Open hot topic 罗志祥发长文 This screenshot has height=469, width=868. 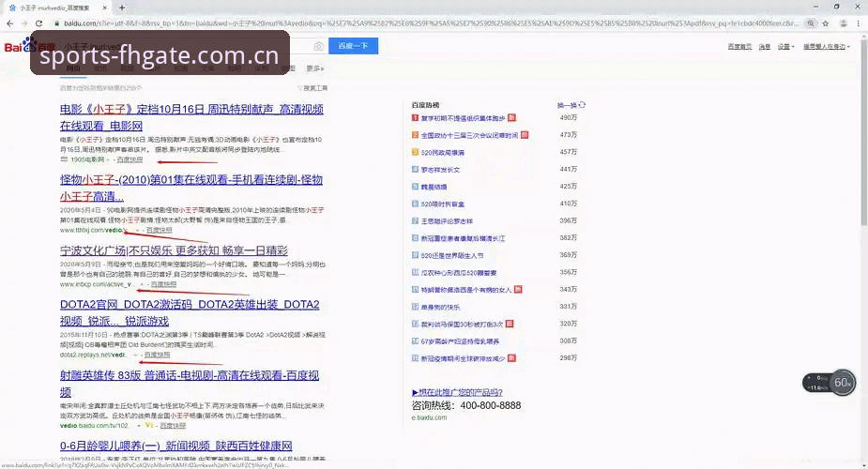point(441,169)
